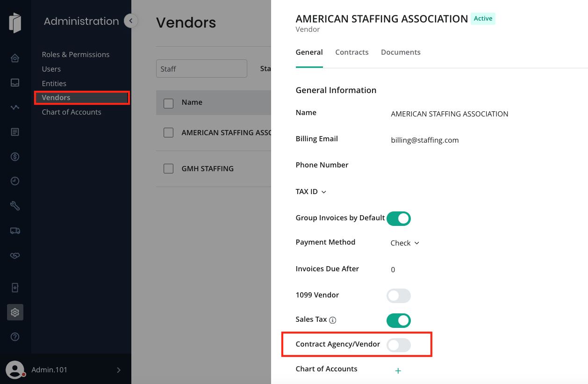This screenshot has height=384, width=588.
Task: Open the AMERICAN STAFFING vendor row in list
Action: 214,133
